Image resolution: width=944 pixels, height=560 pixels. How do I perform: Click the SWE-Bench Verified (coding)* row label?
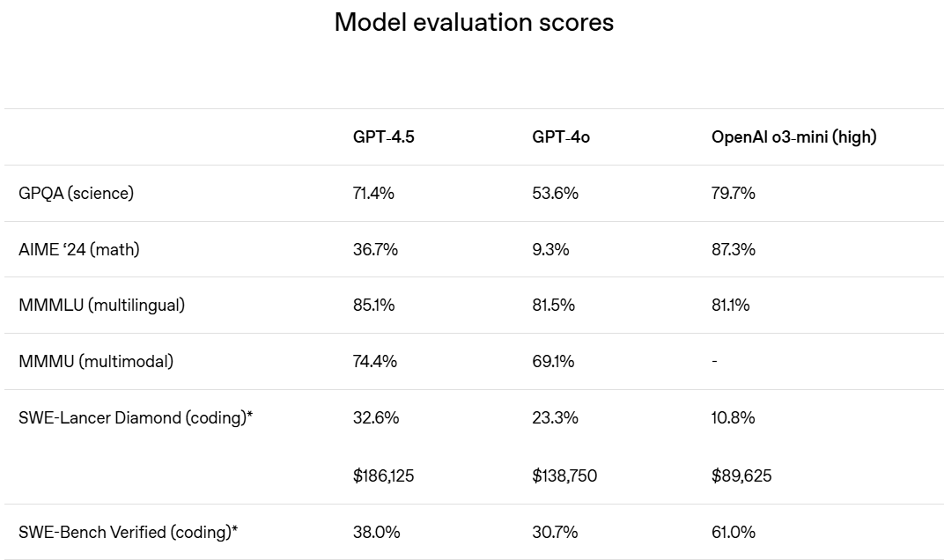click(x=129, y=533)
